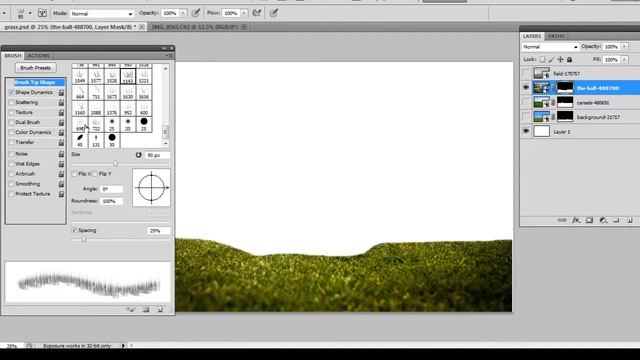
Task: Open the Flow slider arrow in options bar
Action: pyautogui.click(x=244, y=13)
